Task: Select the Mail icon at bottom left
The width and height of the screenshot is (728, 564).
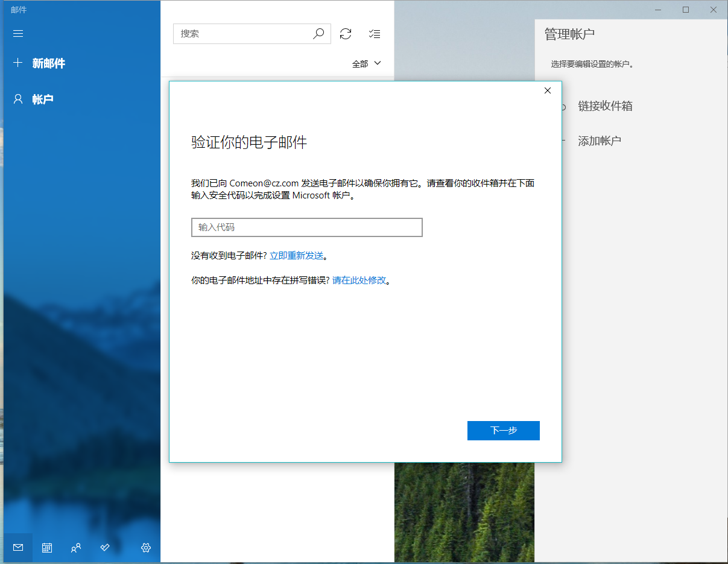Action: click(17, 548)
